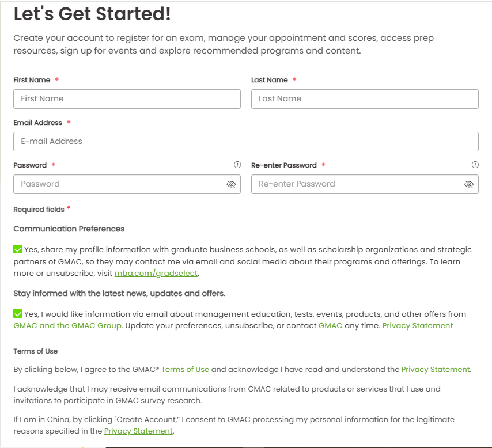Click the GMAC contact link before 'any time'
This screenshot has width=492, height=448.
[330, 326]
